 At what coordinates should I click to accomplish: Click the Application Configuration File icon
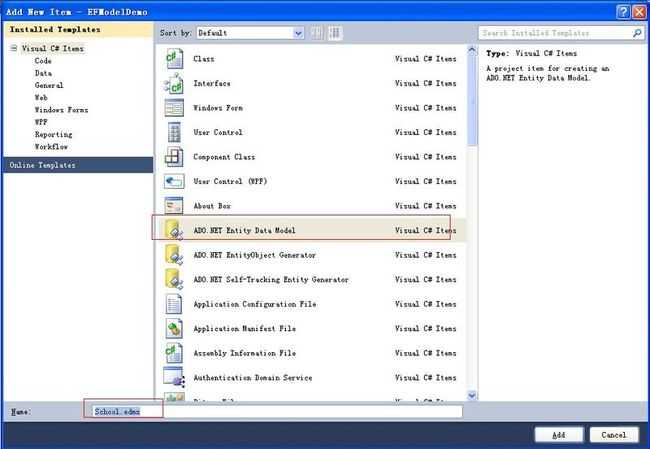tap(174, 303)
